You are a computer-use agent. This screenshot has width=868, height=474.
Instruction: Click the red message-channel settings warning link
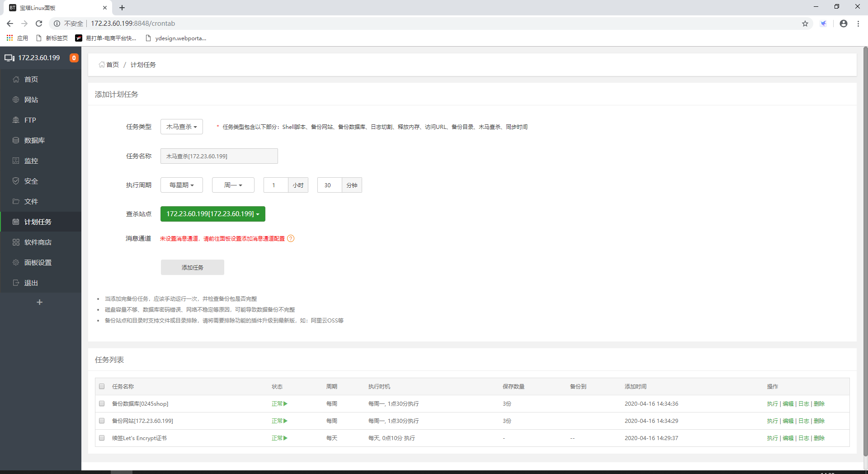pos(222,238)
